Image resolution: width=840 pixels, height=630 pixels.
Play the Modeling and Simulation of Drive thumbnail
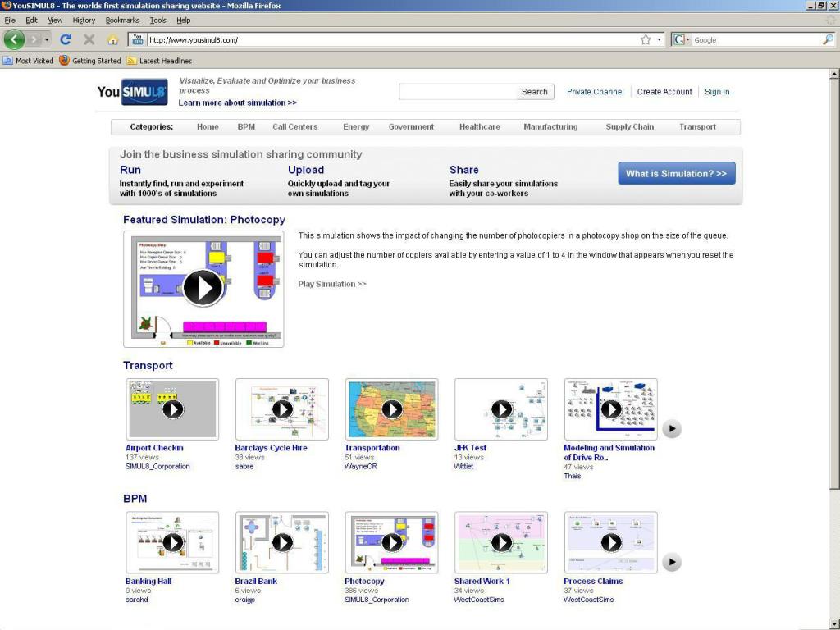[610, 409]
